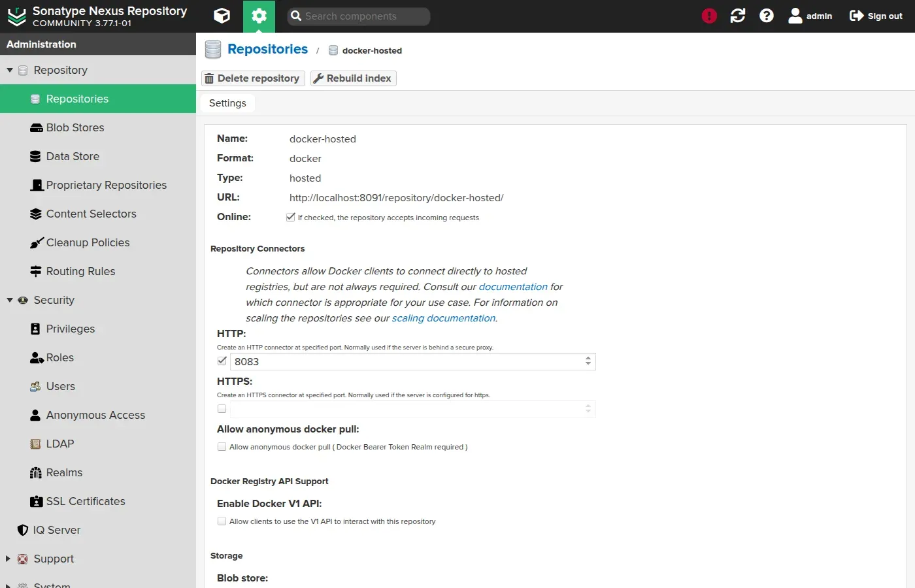Open Users under Security
Image resolution: width=915 pixels, height=588 pixels.
98,386
